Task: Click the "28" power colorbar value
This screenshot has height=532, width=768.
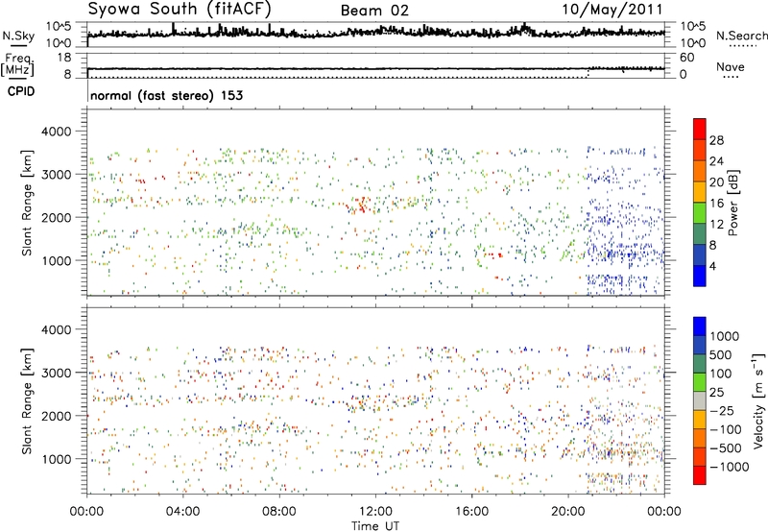Action: [x=716, y=140]
